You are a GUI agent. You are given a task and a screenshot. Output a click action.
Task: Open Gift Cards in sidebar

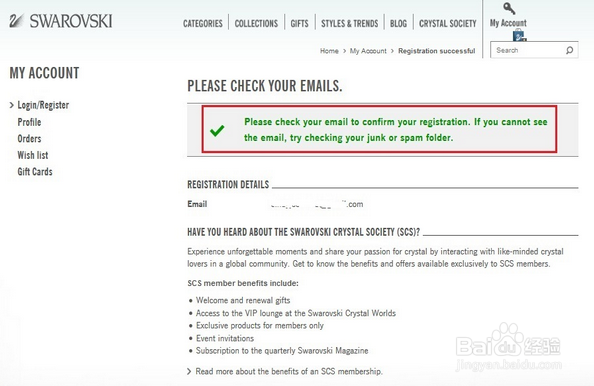click(x=35, y=172)
